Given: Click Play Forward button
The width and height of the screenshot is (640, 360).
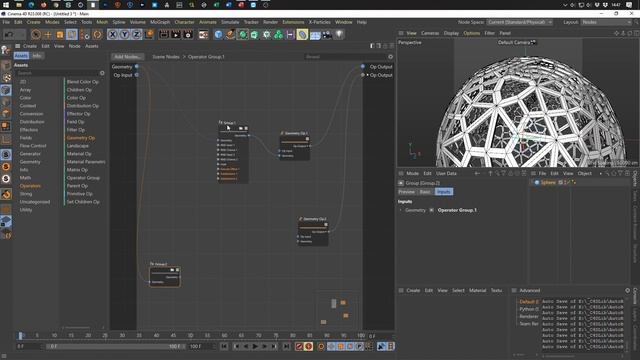Looking at the screenshot, I should pos(255,347).
